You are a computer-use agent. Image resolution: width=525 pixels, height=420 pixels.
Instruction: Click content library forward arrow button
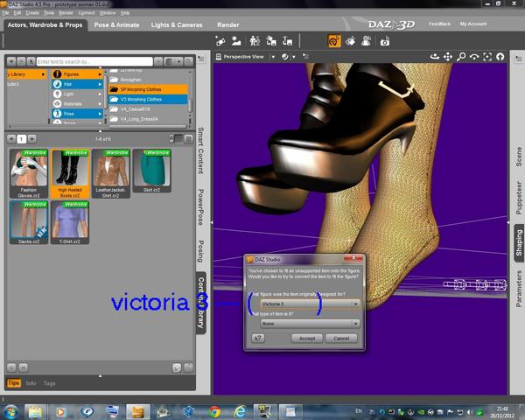(21, 61)
